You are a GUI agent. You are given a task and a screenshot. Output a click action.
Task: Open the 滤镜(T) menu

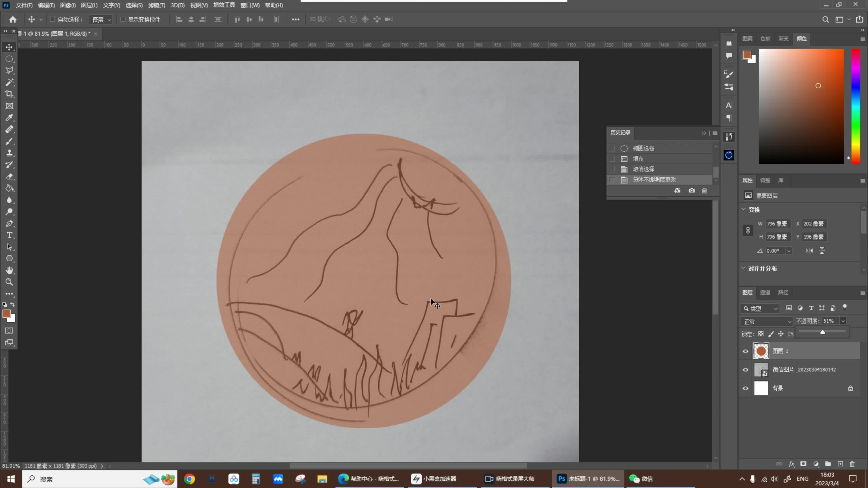tap(157, 5)
